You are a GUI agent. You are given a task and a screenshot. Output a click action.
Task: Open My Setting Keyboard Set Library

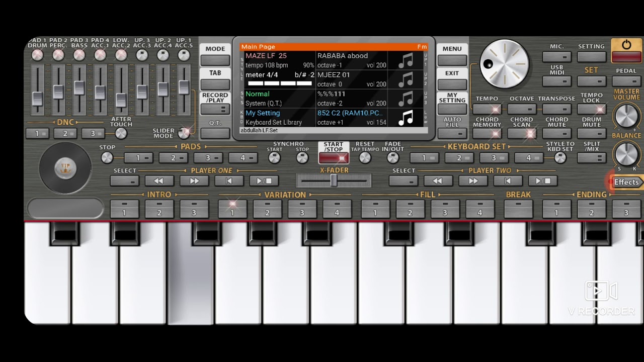[280, 118]
